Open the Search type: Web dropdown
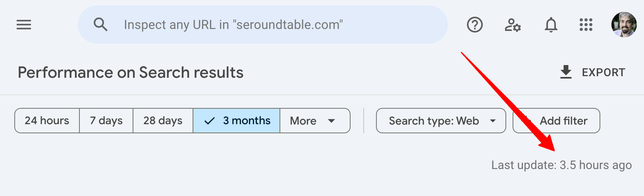Image resolution: width=644 pixels, height=196 pixels. (434, 121)
